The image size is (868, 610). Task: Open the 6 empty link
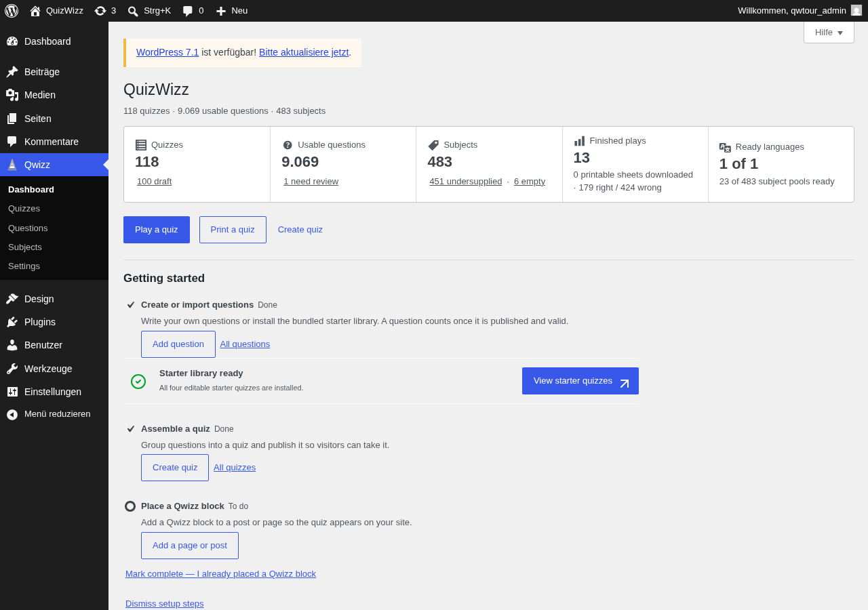pos(530,182)
